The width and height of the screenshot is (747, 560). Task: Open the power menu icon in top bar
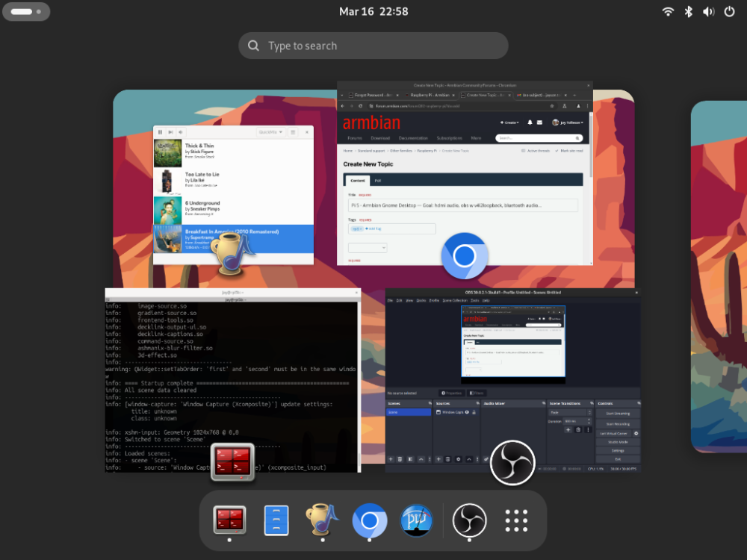coord(729,11)
